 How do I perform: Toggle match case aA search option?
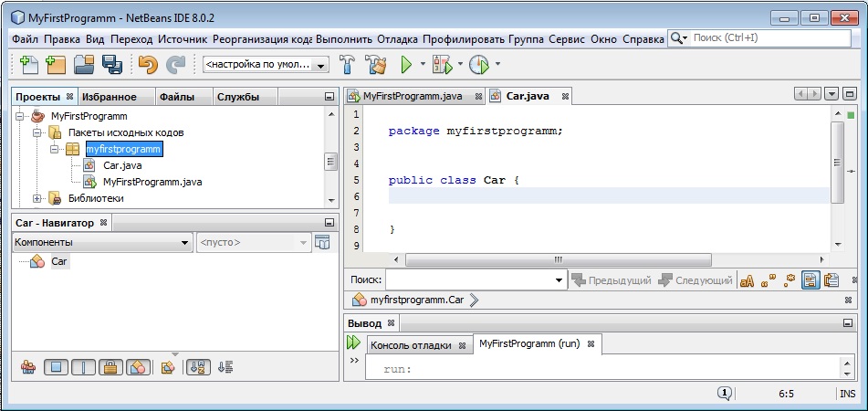(748, 280)
